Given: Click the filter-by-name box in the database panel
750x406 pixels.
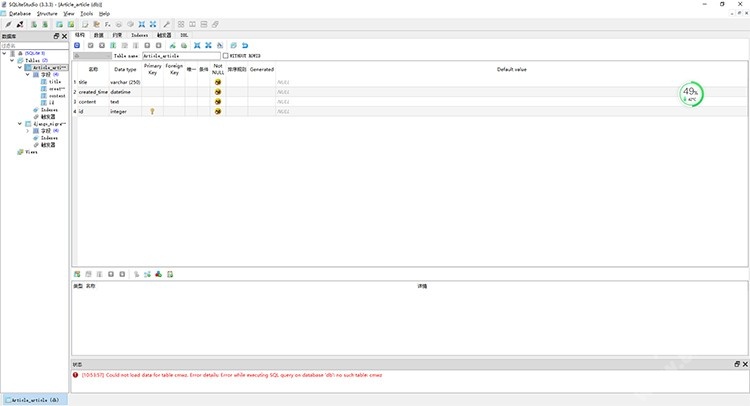Looking at the screenshot, I should tap(34, 45).
